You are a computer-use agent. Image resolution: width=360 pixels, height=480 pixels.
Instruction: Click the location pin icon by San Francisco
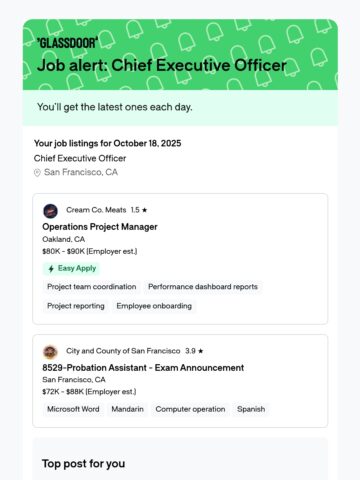(37, 173)
